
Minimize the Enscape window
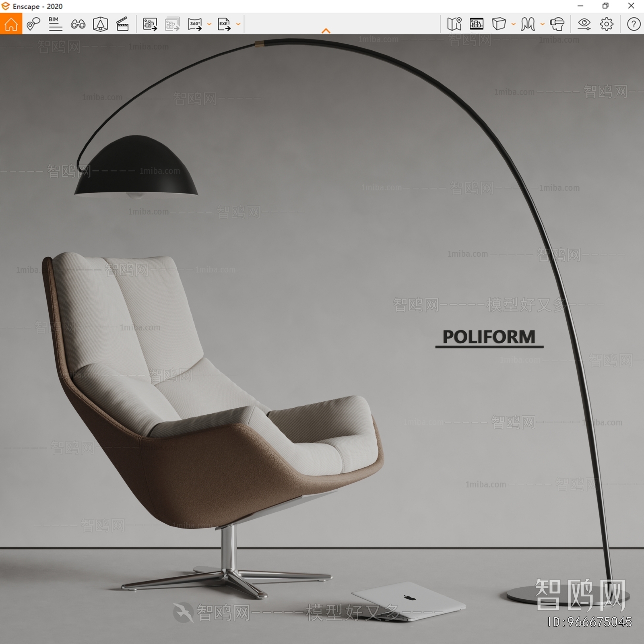pyautogui.click(x=580, y=6)
